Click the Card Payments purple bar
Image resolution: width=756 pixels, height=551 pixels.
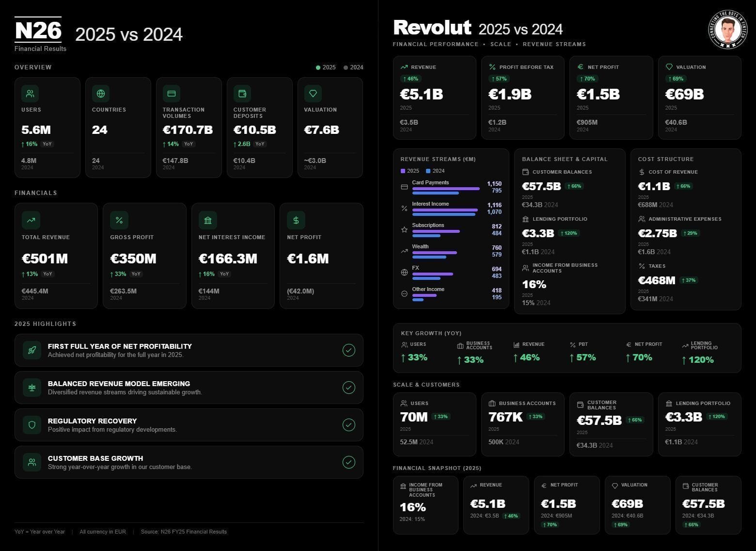446,189
